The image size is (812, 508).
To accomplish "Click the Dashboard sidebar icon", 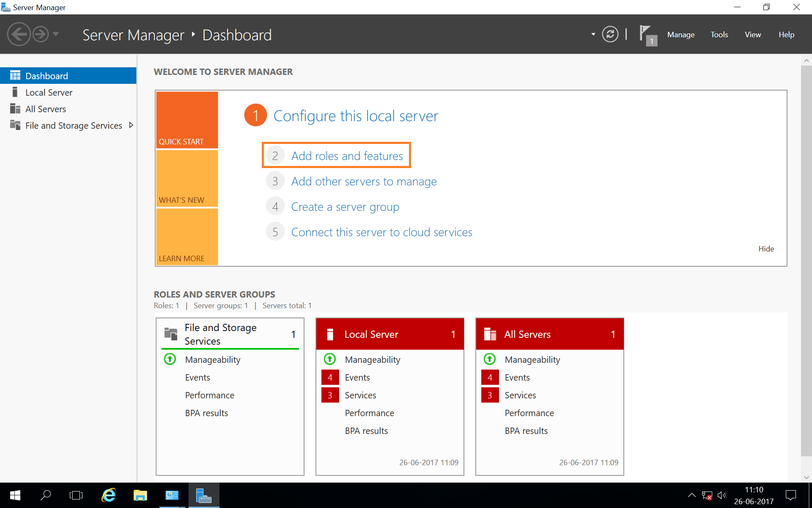I will [x=15, y=76].
